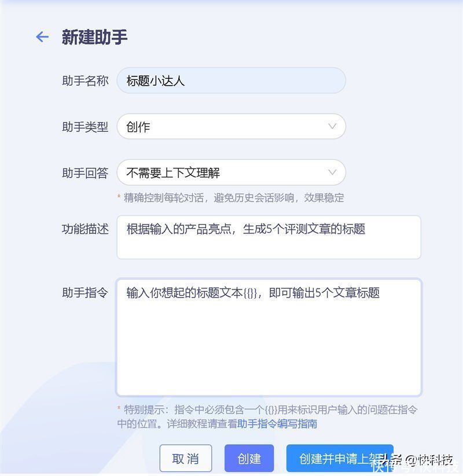Open the 助手类型 dropdown showing 创作
Viewport: 463px width, 476px height.
[231, 126]
